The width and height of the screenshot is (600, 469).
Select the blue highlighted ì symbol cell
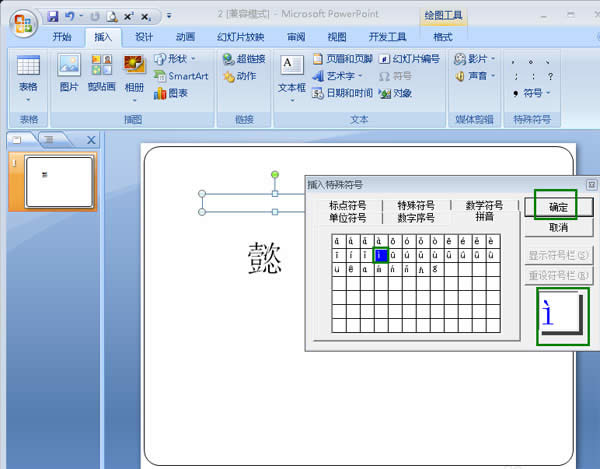[380, 256]
